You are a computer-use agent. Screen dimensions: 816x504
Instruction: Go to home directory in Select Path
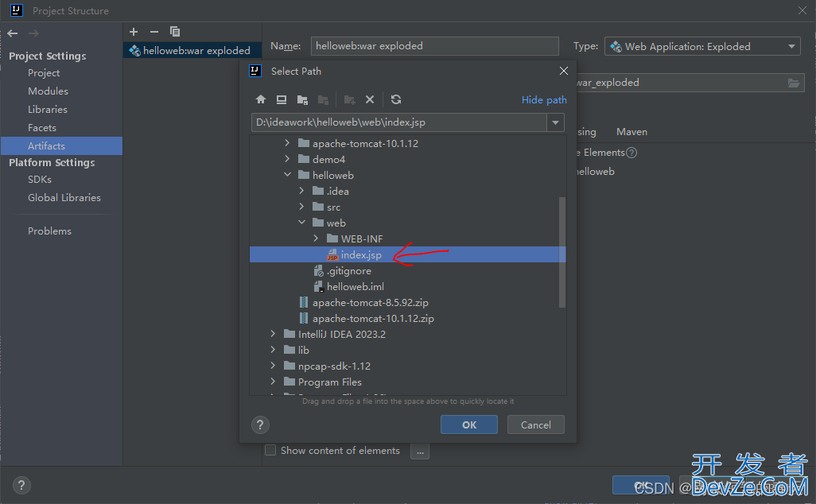point(261,99)
